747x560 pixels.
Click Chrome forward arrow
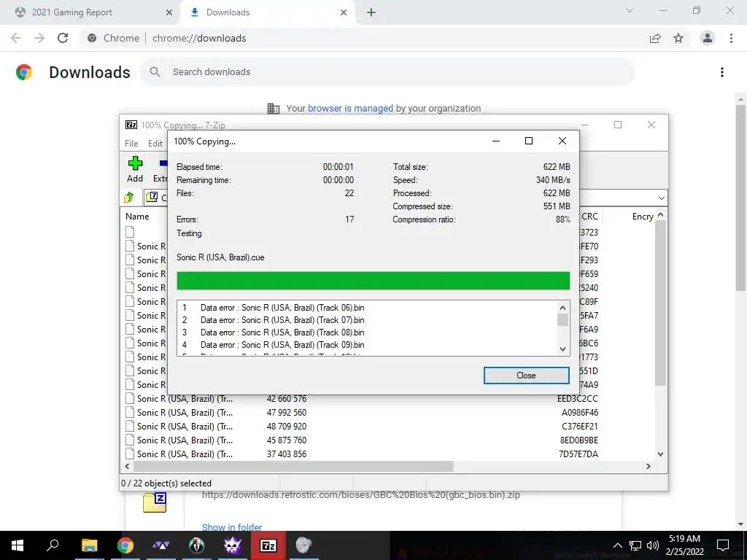click(39, 38)
